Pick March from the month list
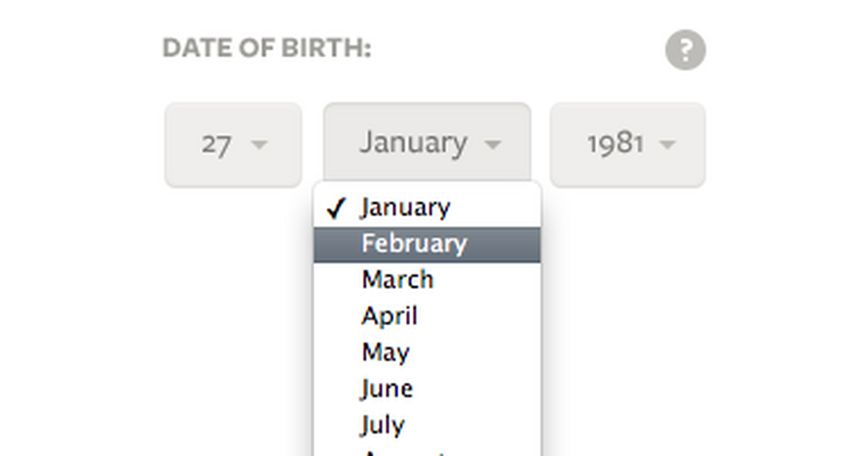Viewport: 868px width, 456px height. [x=397, y=280]
